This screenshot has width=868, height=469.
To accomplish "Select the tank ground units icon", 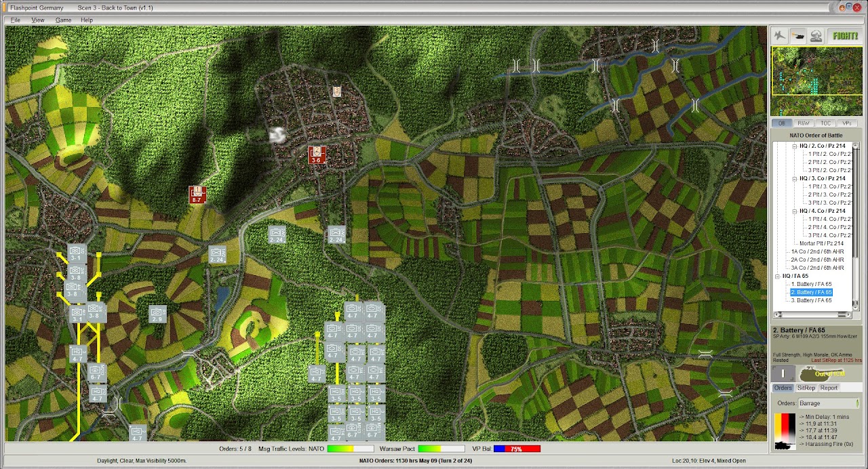I will coord(798,35).
